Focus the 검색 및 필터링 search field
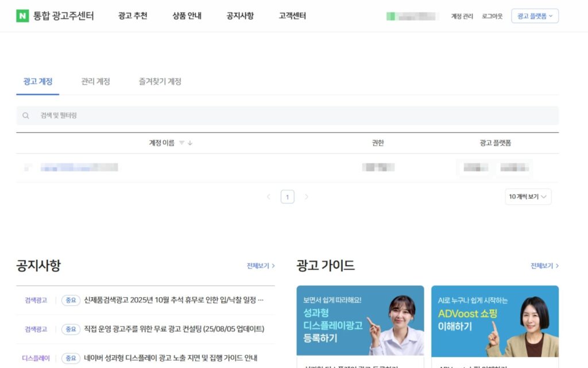 287,116
